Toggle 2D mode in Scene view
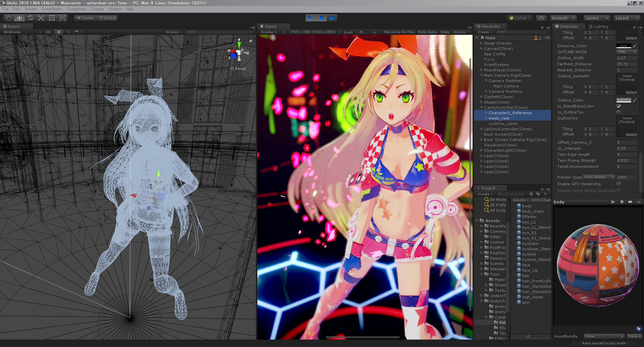Screen dimensions: 644x347 48,32
